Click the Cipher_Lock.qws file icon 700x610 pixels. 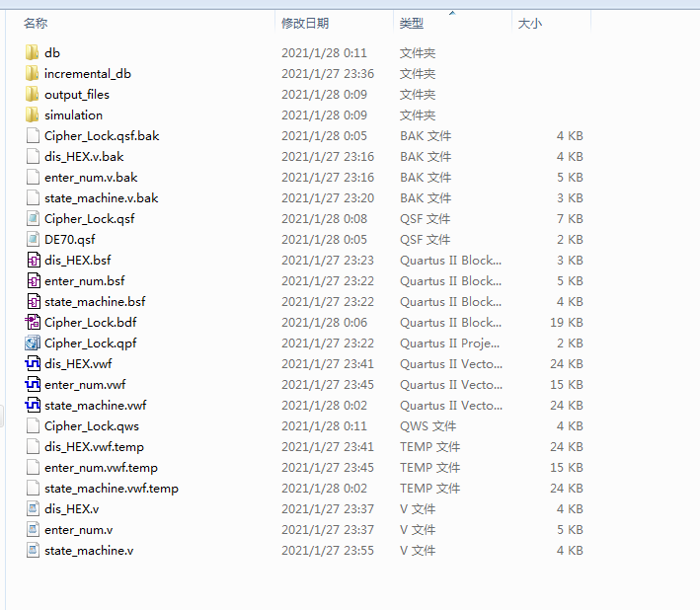click(33, 426)
